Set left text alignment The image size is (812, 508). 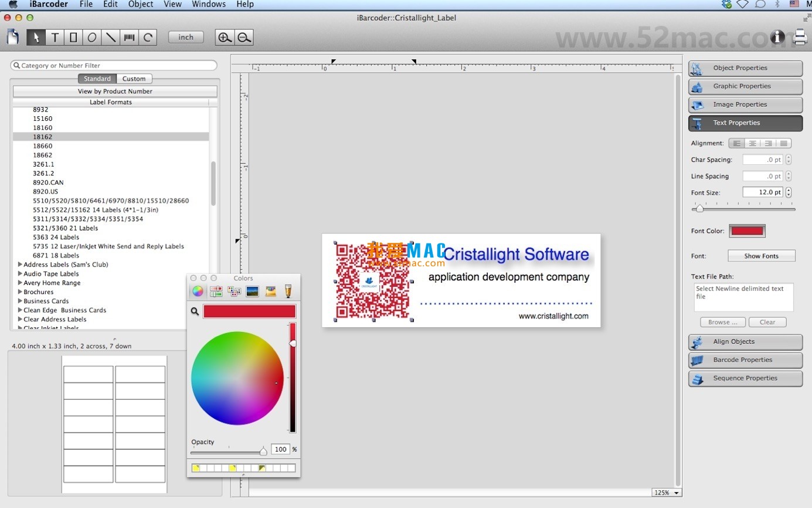737,143
